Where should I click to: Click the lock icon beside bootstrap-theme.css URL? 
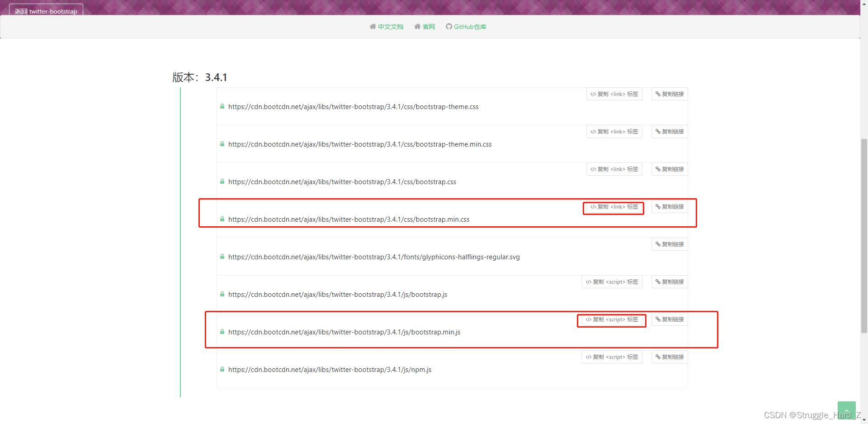[222, 106]
